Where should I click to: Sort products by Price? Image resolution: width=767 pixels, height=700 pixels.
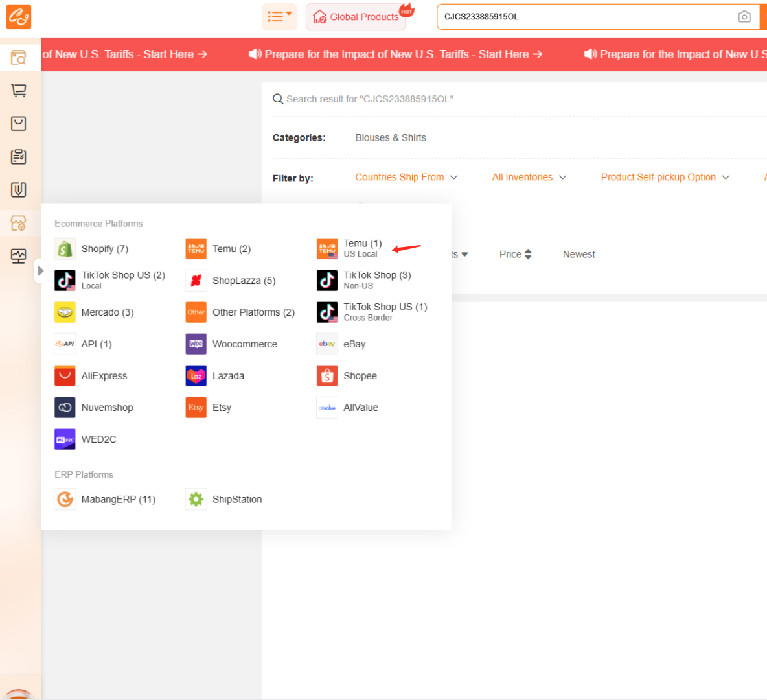pos(515,254)
